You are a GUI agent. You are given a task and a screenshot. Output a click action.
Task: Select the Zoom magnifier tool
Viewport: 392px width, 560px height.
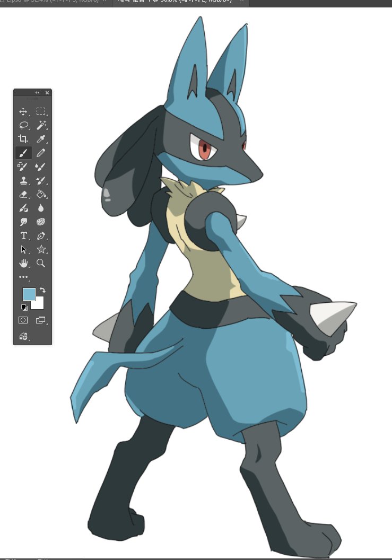tap(41, 263)
